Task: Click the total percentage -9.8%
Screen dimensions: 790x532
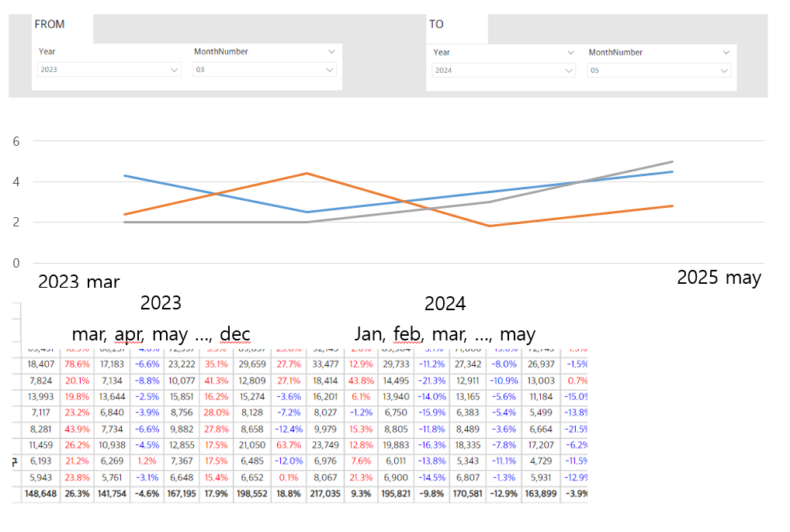Action: [432, 494]
